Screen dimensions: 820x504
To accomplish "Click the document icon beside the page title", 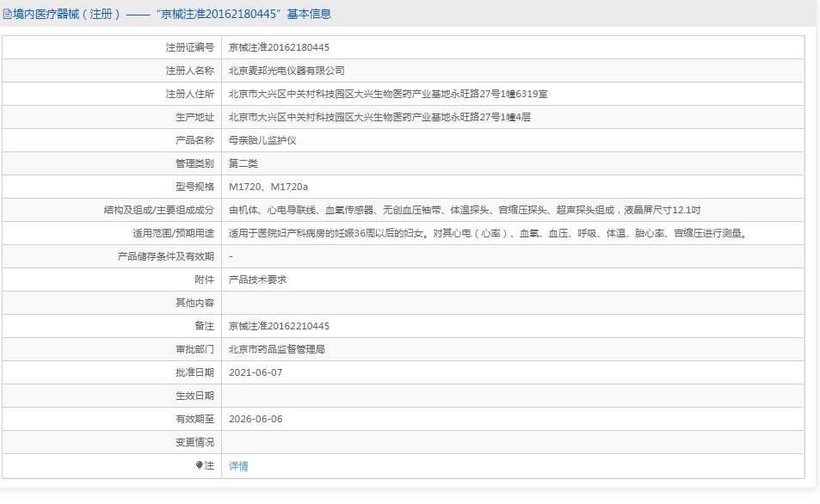I will [8, 14].
